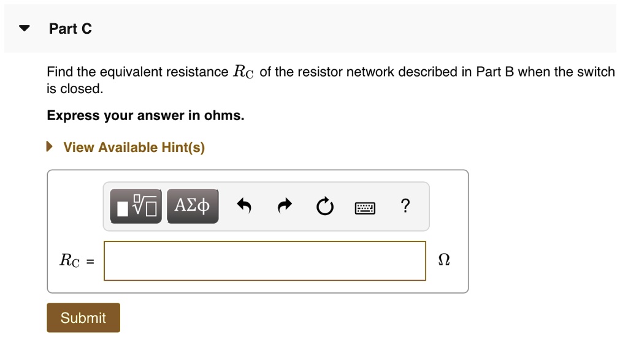Select the Part C header label
628x364 pixels.
[71, 28]
